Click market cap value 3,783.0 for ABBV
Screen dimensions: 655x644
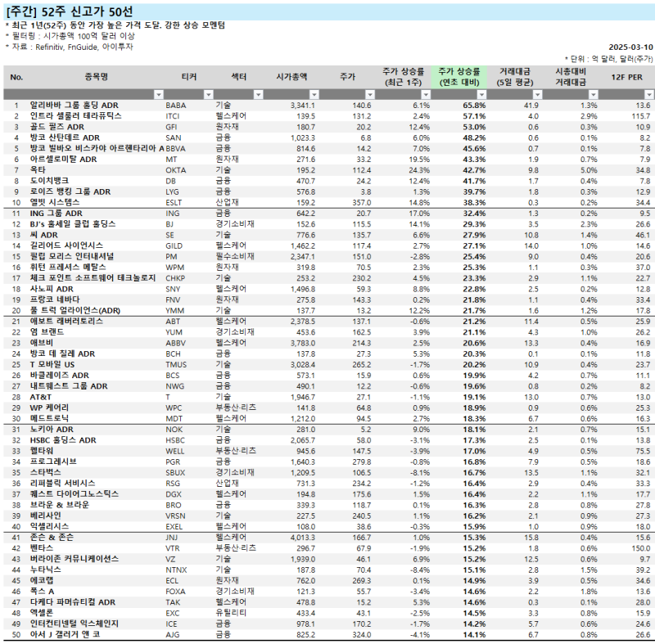coord(303,343)
